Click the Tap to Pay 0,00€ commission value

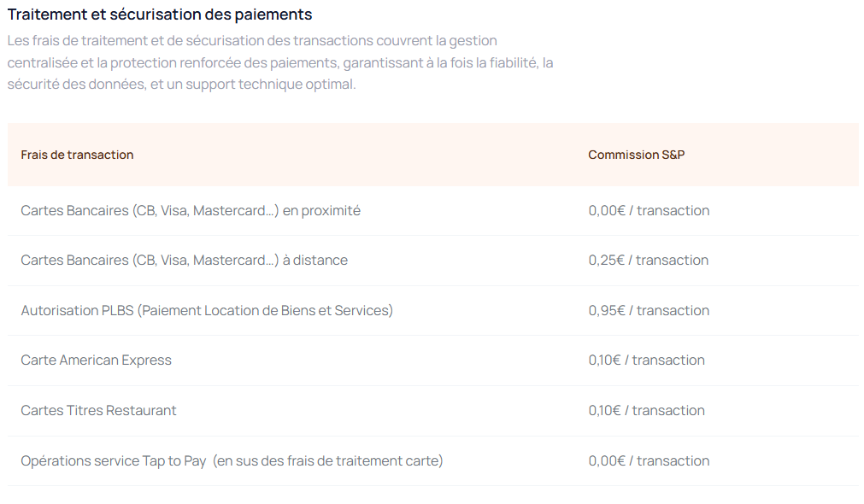click(649, 460)
